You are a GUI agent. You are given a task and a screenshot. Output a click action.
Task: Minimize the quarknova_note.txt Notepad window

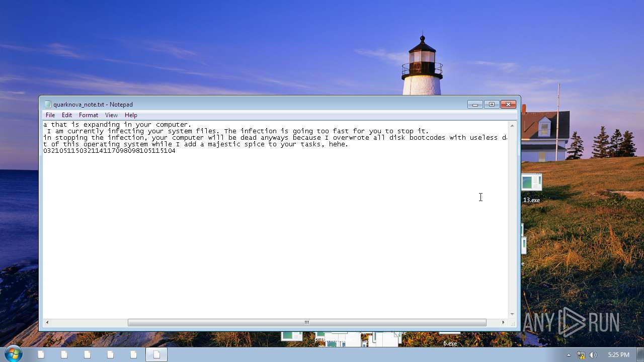[x=475, y=104]
